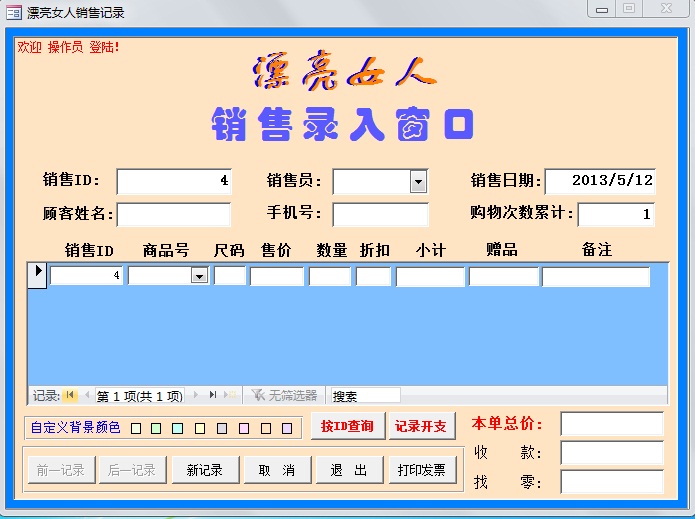Click the 备注 cell in subform row

tap(596, 277)
